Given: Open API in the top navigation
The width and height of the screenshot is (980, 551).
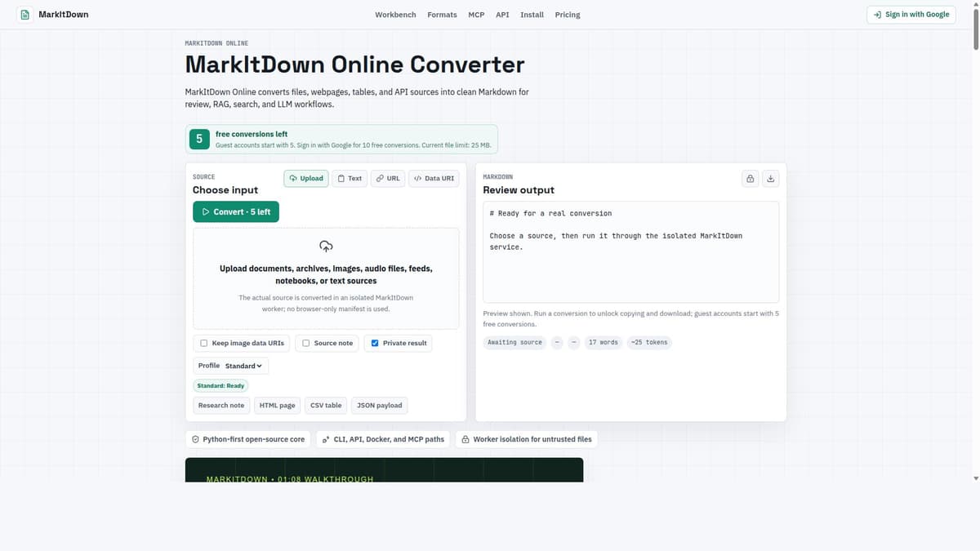Looking at the screenshot, I should click(502, 15).
